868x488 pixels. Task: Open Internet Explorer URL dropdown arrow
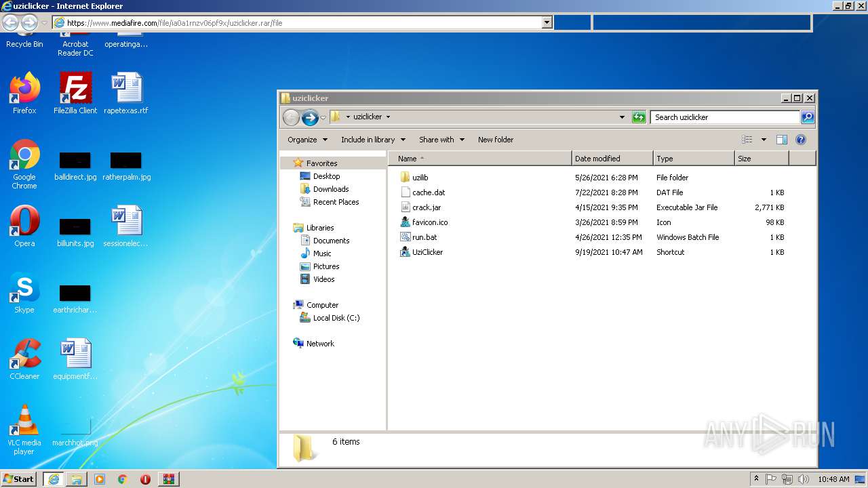547,22
